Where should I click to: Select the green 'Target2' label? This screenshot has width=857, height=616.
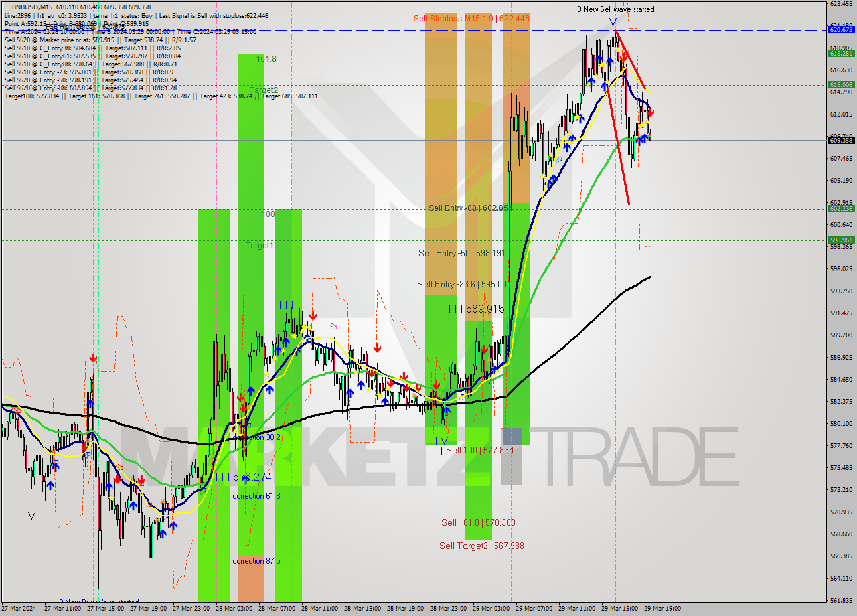(264, 90)
